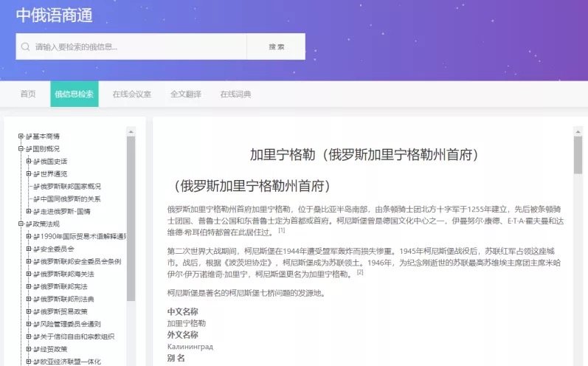Click the icon beside 俄国史话 node

click(x=36, y=162)
